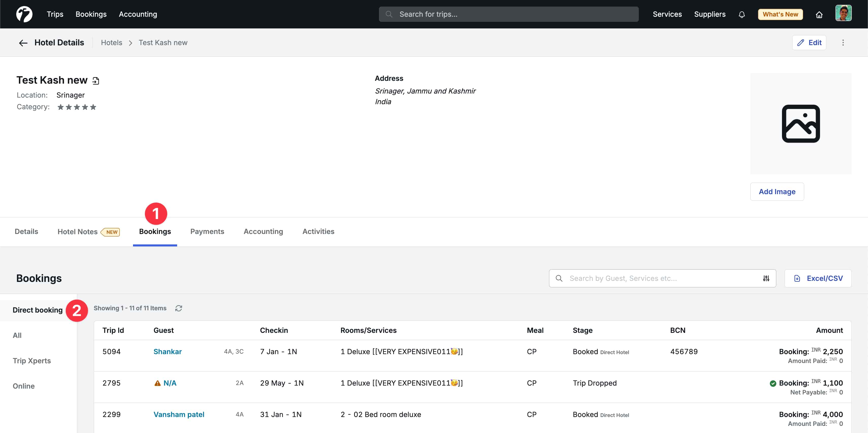Open guest details for Shankar
Image resolution: width=868 pixels, height=433 pixels.
pos(168,351)
